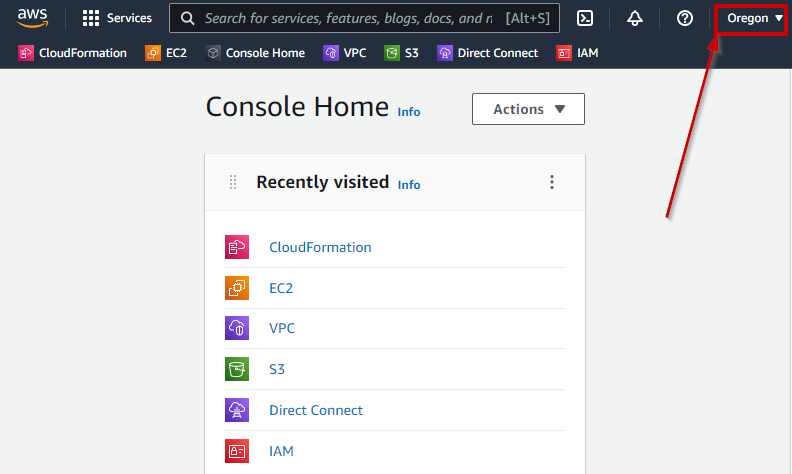The height and width of the screenshot is (474, 792).
Task: Open the EC2 favorites bar shortcut
Action: coord(166,53)
